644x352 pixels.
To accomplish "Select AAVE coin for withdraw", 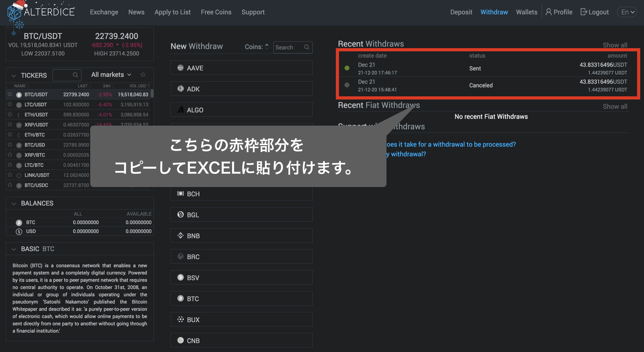I will coord(241,68).
